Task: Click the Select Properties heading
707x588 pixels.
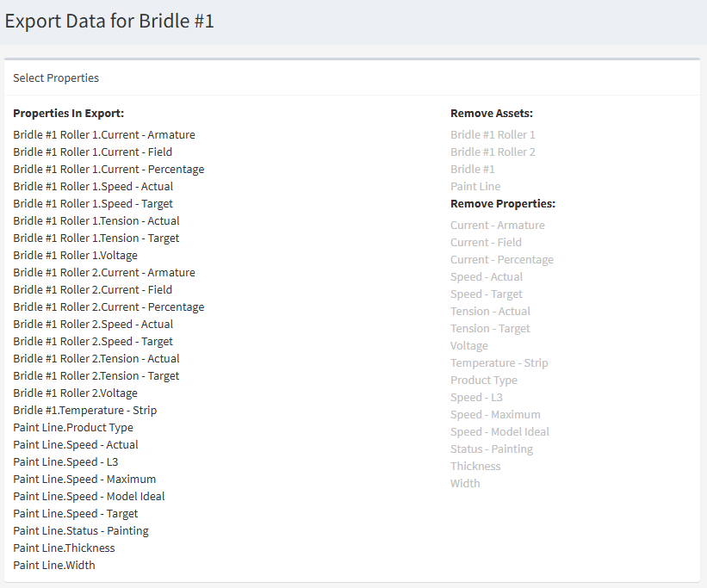Action: click(56, 77)
